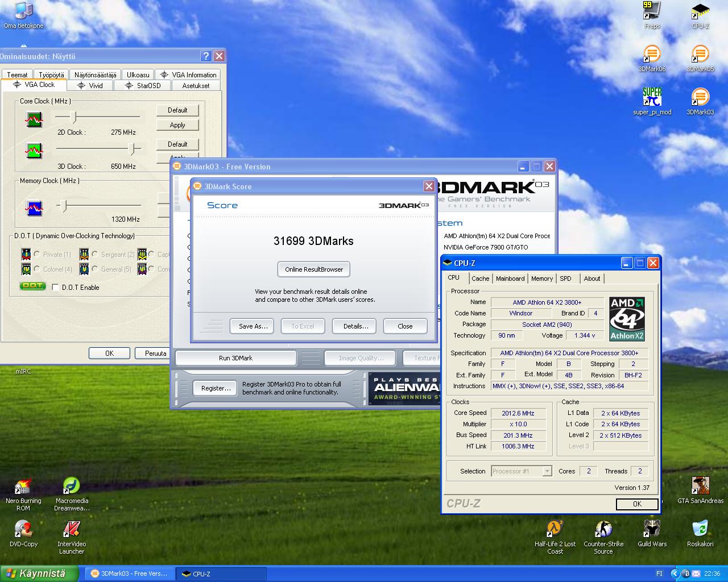
Task: Open the Näytönsäästäjä tab
Action: click(x=95, y=74)
